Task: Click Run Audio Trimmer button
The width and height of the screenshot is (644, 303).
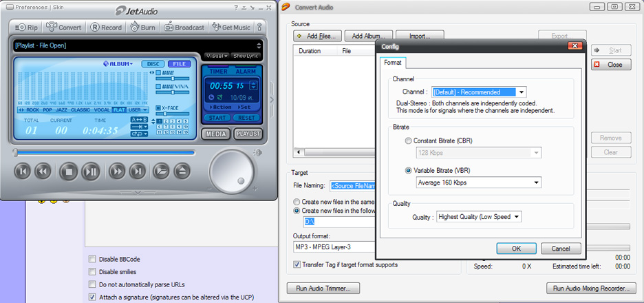Action: point(323,289)
